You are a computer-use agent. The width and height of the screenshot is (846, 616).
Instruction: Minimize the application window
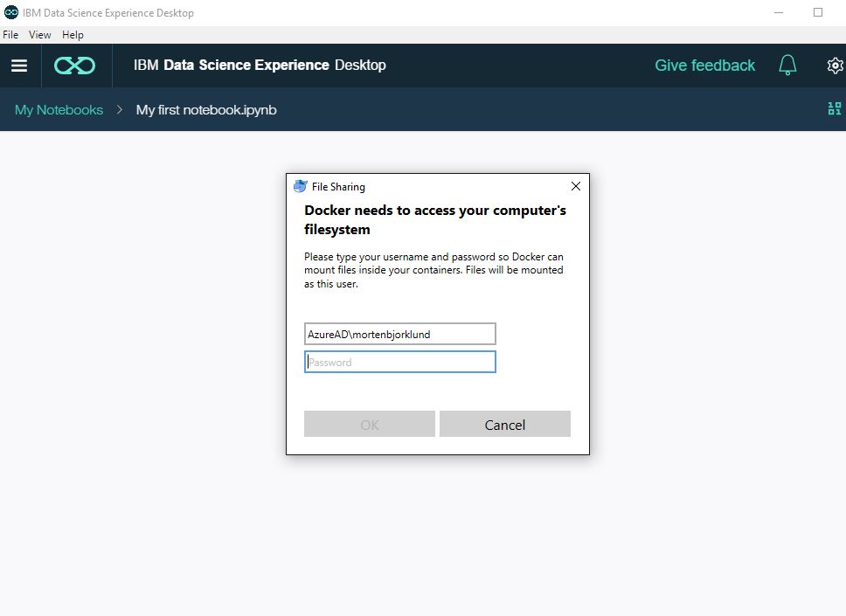pos(777,11)
